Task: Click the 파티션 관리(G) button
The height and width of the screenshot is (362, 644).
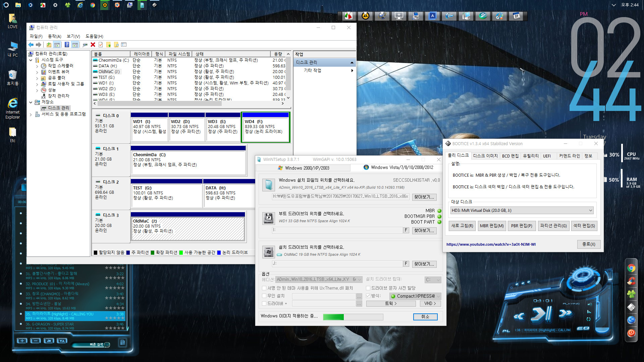Action: point(553,226)
